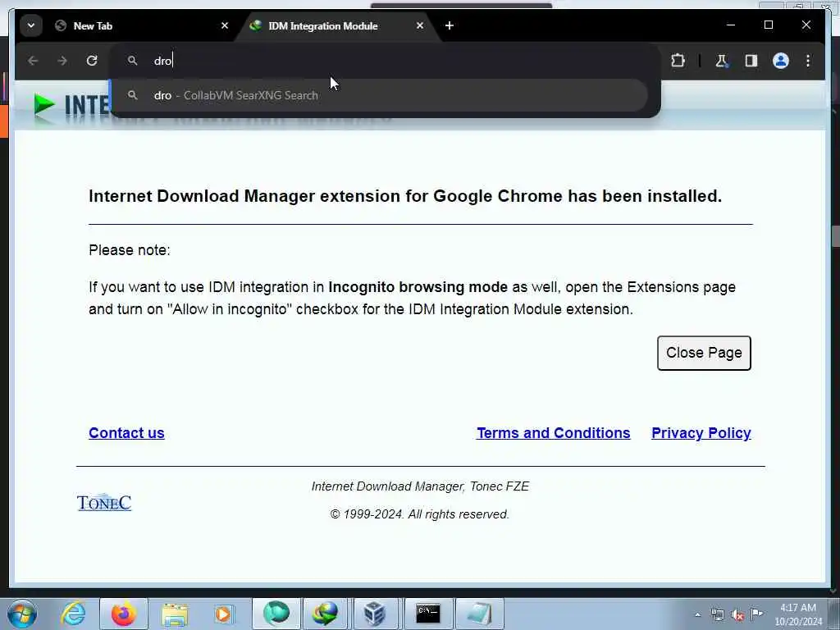Open Windows Media Player from taskbar

point(223,614)
